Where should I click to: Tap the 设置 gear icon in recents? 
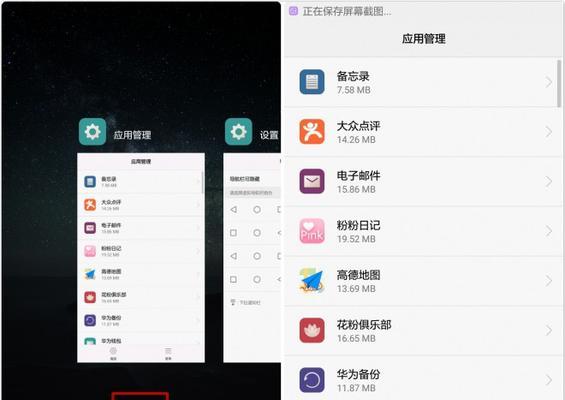tap(239, 132)
